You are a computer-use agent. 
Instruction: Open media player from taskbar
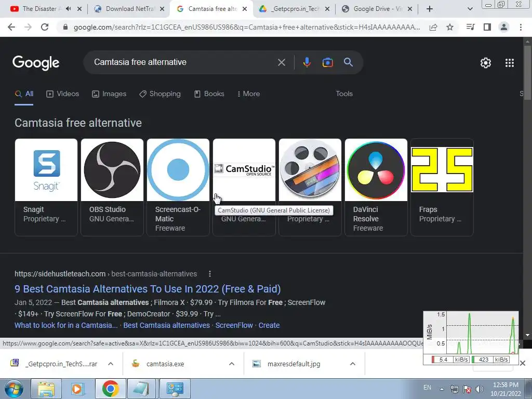[x=77, y=389]
